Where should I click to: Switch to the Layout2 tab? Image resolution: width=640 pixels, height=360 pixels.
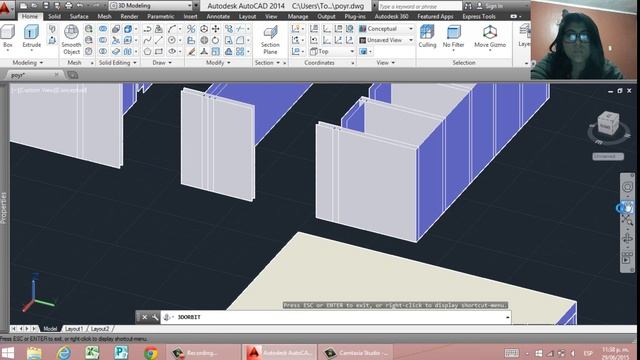click(x=100, y=329)
